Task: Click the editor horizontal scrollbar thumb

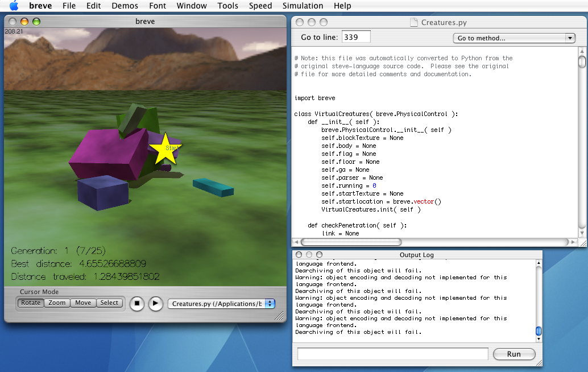Action: tap(351, 242)
